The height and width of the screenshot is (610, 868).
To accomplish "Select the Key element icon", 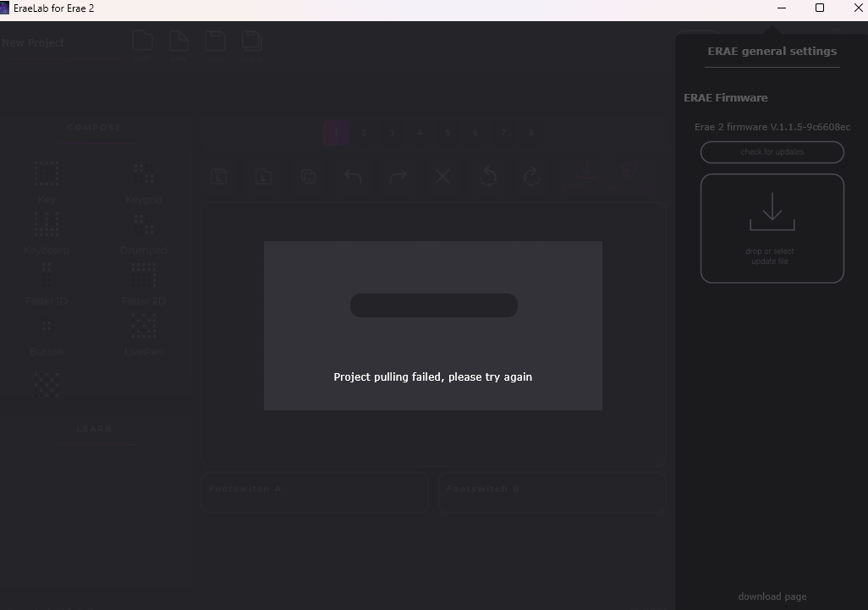I will 47,173.
